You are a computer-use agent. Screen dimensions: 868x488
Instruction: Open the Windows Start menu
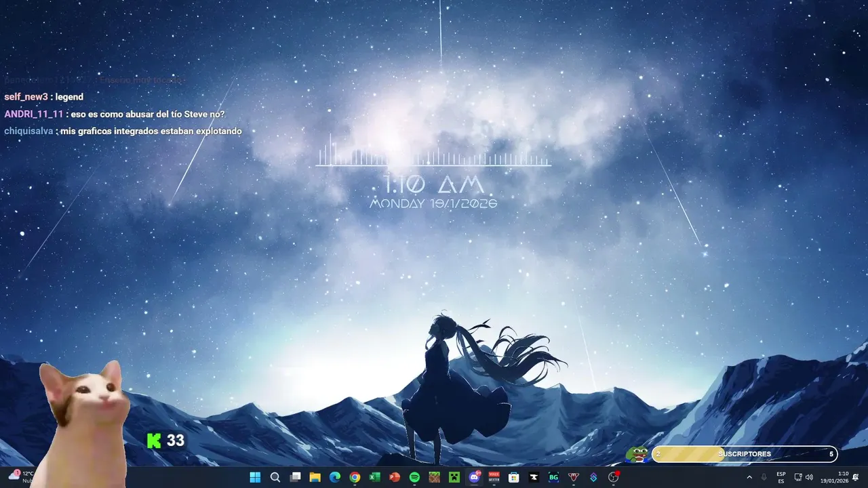(x=255, y=477)
